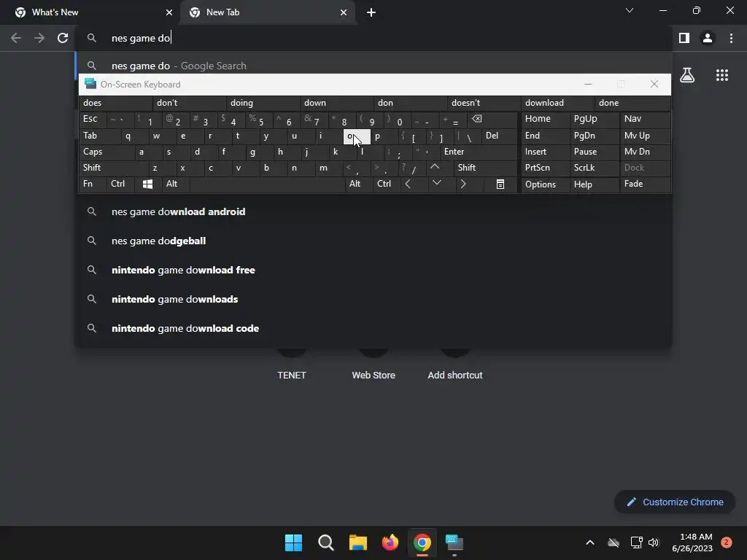Pick suggestion 'nes game download android'
The width and height of the screenshot is (747, 560).
tap(373, 211)
